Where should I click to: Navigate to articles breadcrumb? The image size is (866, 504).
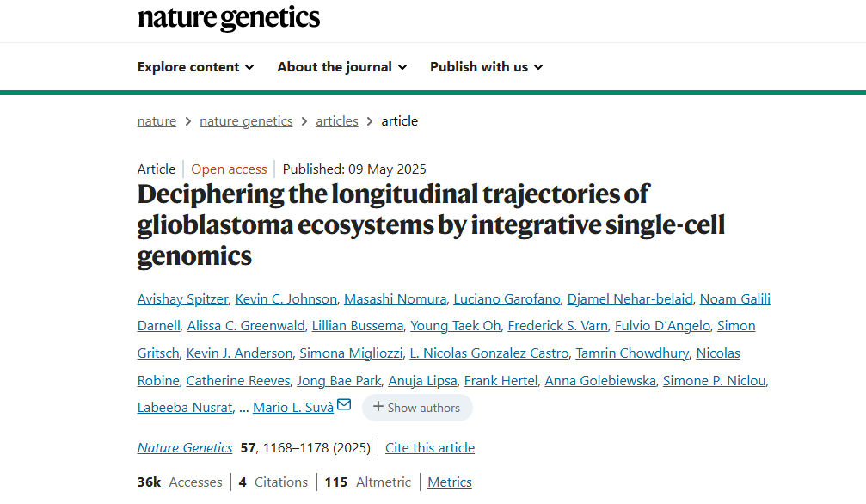(337, 121)
